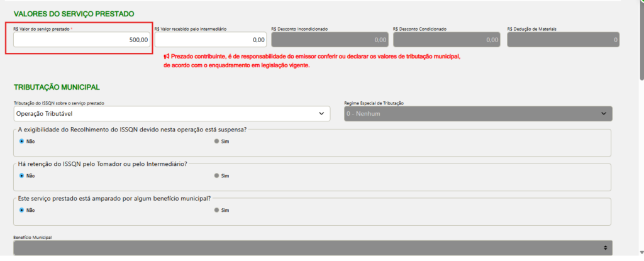Click the Dedução de Materiais field
Screen dimensions: 644x261
pos(563,40)
